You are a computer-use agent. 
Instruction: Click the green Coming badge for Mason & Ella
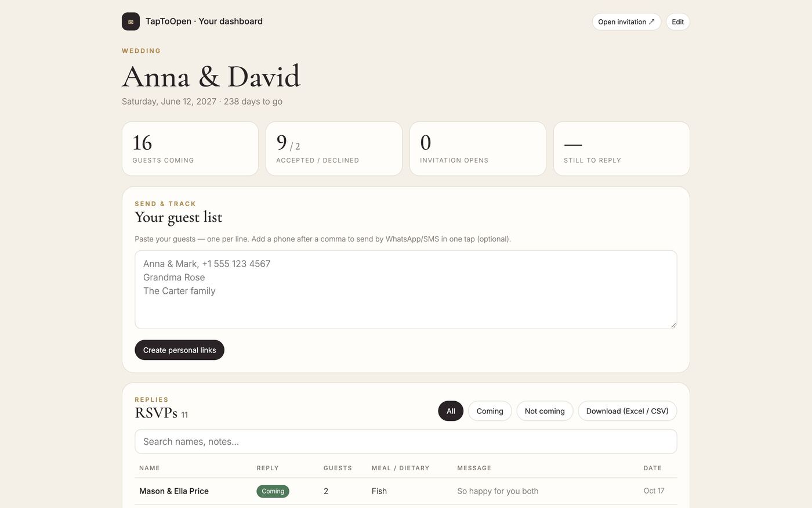point(273,491)
